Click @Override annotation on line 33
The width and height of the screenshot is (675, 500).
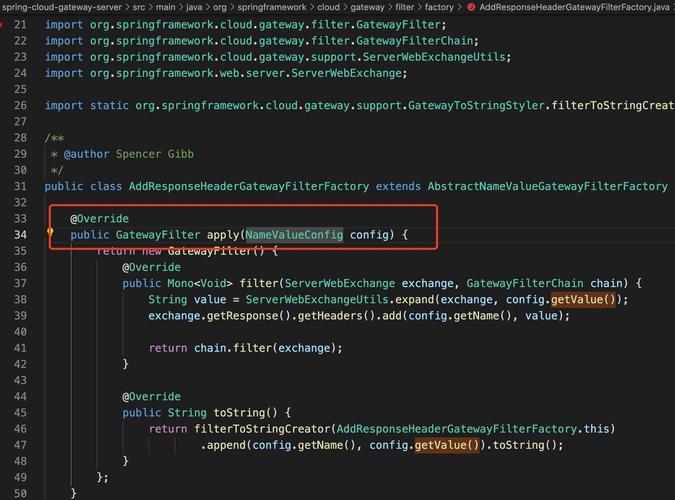99,218
